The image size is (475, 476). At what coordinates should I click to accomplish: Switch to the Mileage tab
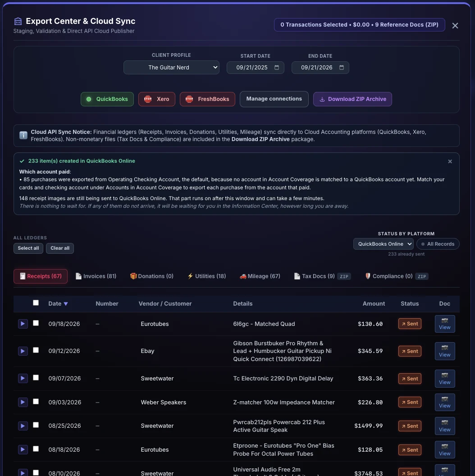click(260, 276)
